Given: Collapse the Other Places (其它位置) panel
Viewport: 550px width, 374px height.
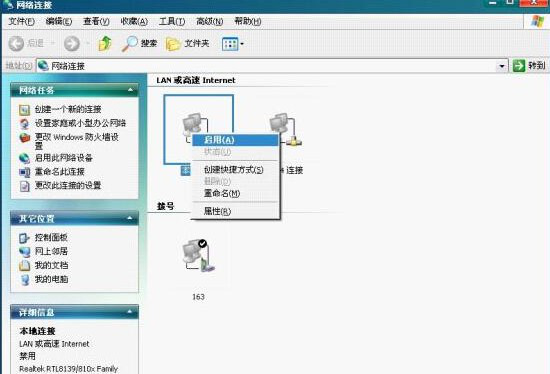Looking at the screenshot, I should (130, 219).
